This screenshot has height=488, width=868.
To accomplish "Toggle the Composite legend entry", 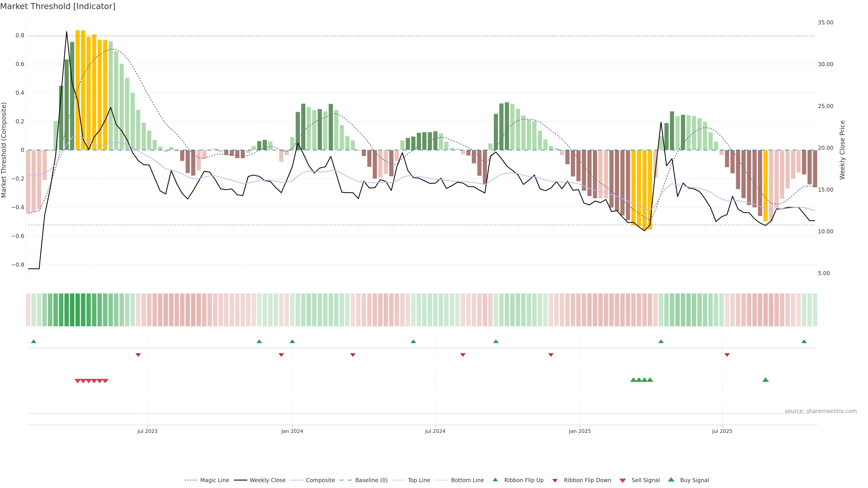I will [320, 480].
